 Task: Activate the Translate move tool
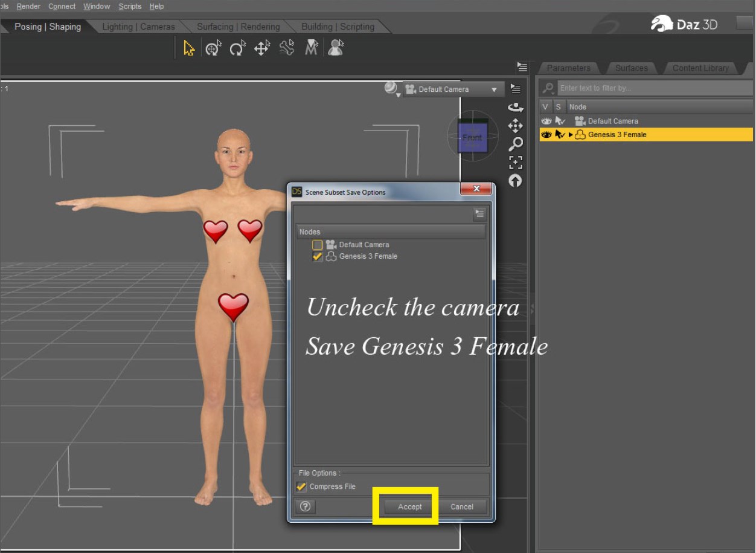[262, 48]
